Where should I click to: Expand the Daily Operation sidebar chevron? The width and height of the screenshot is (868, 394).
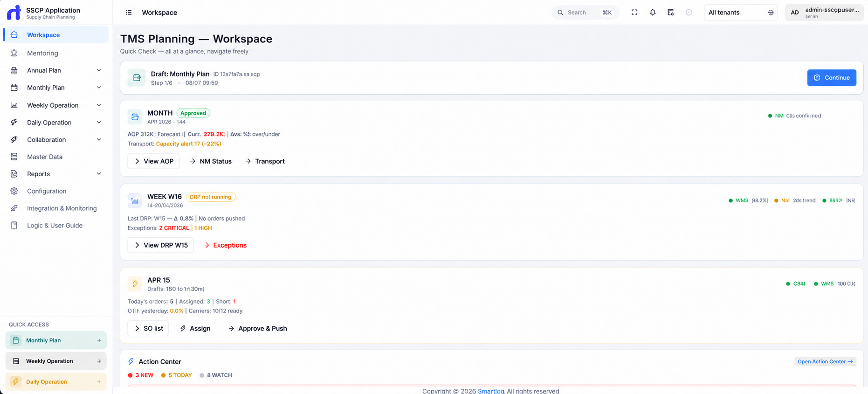[99, 123]
